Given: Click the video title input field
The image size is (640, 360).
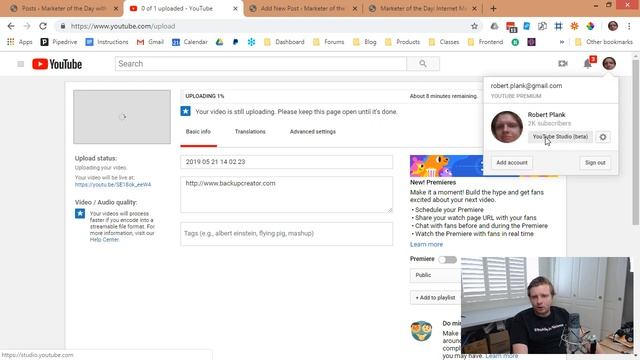Looking at the screenshot, I should [x=287, y=162].
